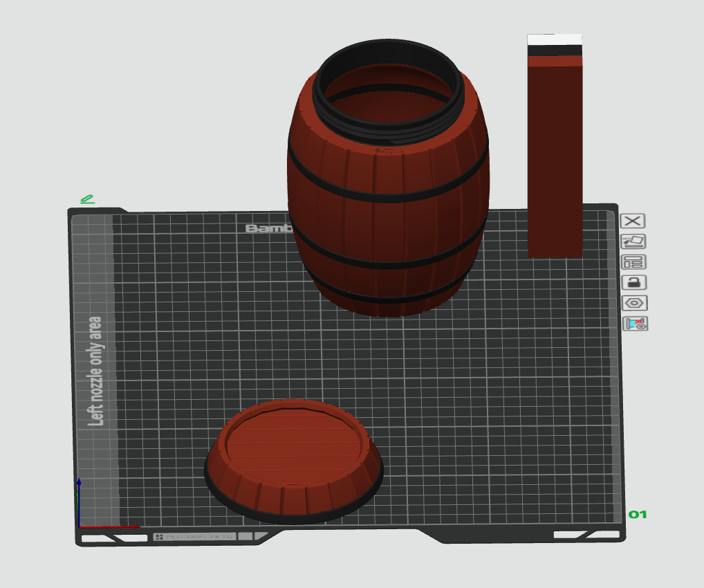Click the arrange objects on plate icon
The height and width of the screenshot is (588, 704).
633,262
